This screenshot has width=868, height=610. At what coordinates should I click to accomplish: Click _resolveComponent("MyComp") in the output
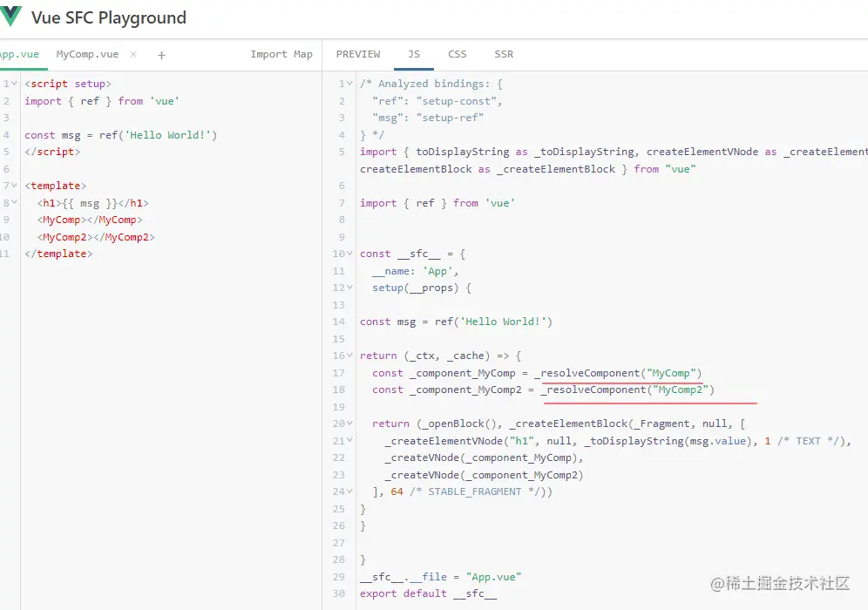pyautogui.click(x=619, y=373)
